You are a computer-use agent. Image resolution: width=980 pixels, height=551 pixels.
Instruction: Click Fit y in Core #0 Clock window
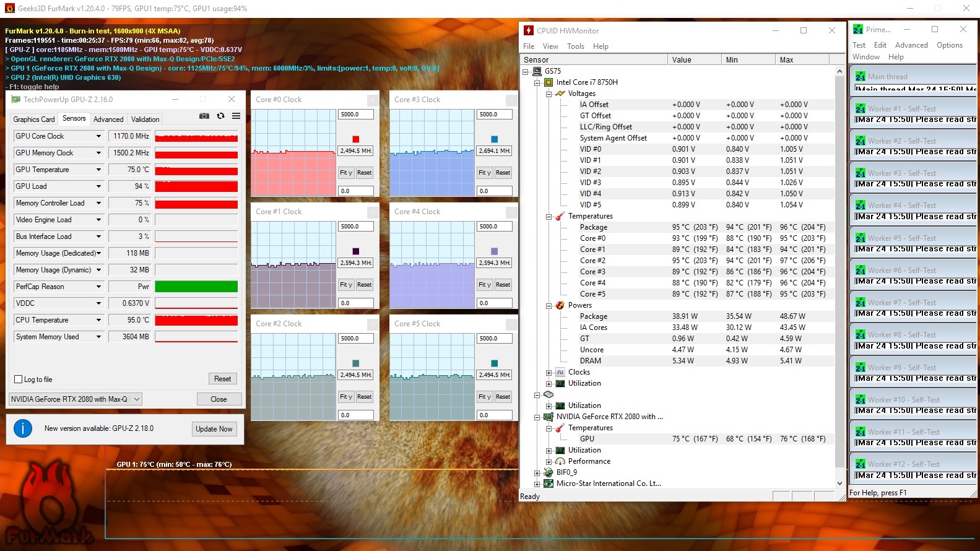coord(346,173)
